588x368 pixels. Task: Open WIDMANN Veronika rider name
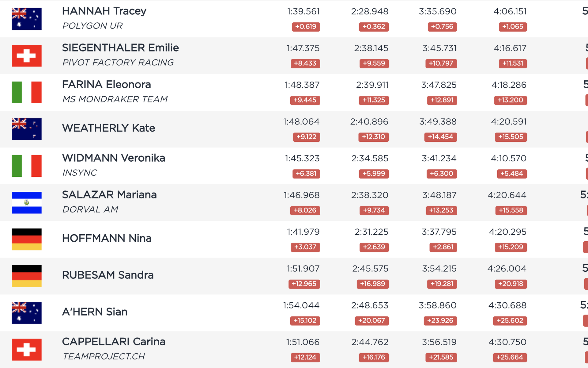click(114, 158)
